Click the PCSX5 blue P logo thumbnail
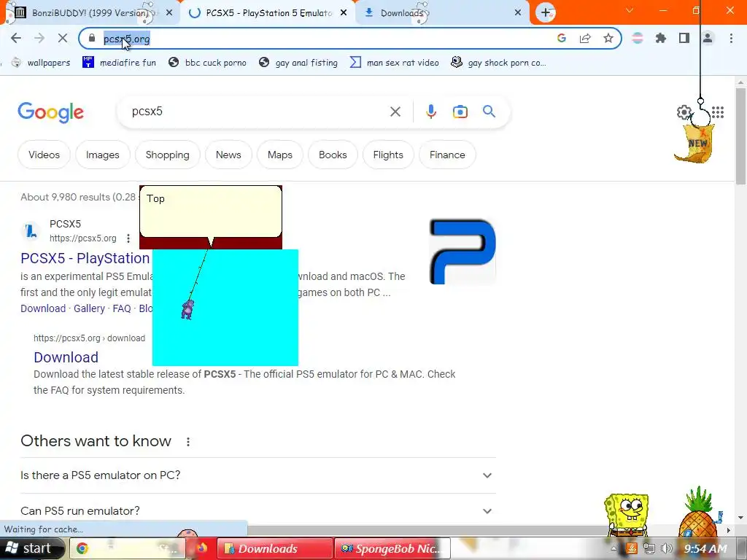The width and height of the screenshot is (747, 560). (x=462, y=252)
